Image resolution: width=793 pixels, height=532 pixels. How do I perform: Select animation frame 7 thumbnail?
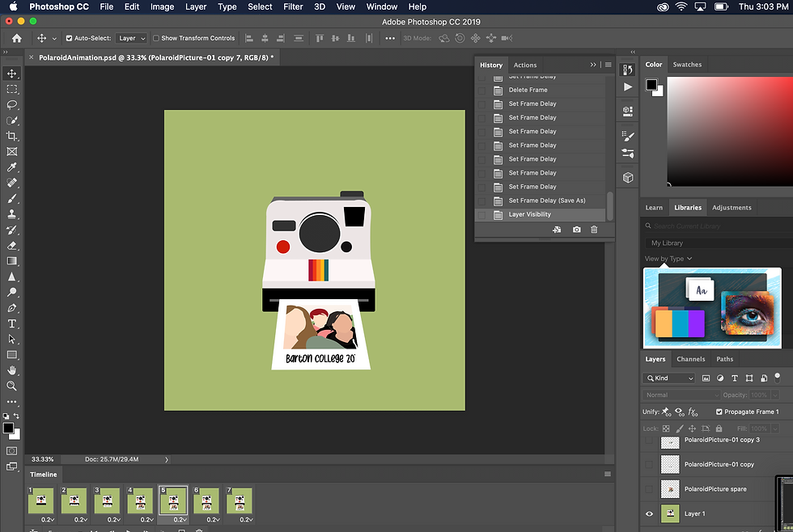pyautogui.click(x=240, y=501)
